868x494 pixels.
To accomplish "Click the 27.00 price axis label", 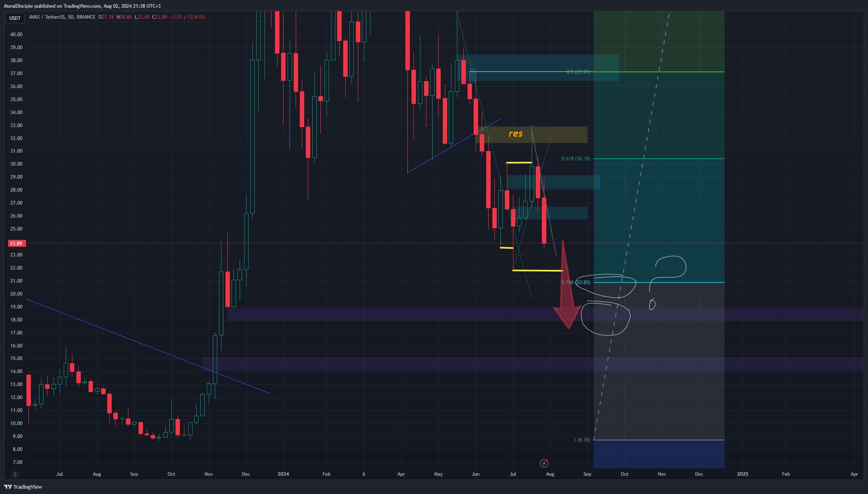I will (16, 203).
